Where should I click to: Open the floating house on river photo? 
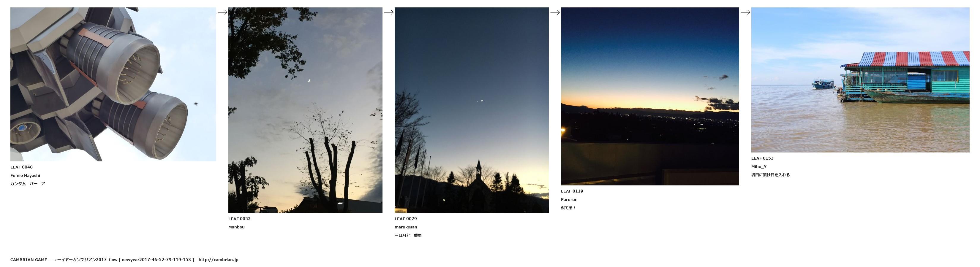[x=861, y=80]
